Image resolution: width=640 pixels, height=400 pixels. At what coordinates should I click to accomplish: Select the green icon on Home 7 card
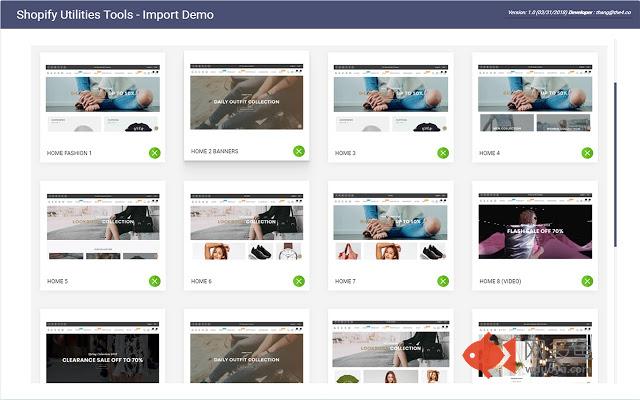[443, 281]
